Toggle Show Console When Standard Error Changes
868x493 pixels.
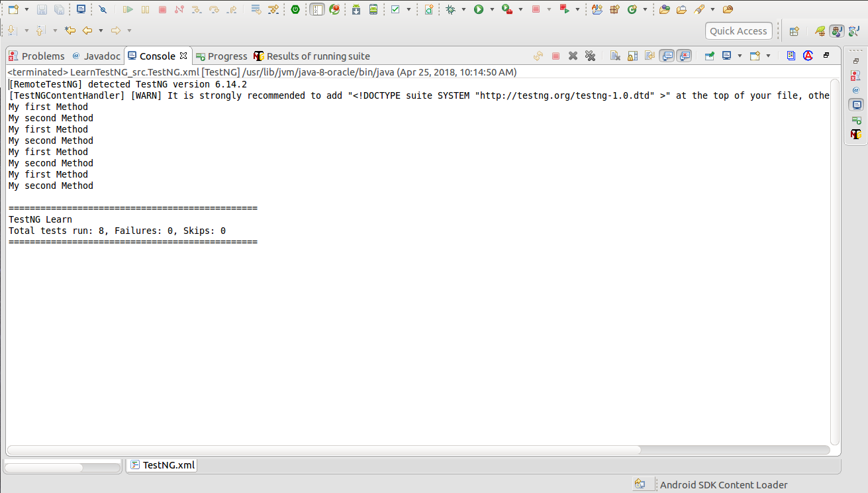(685, 56)
